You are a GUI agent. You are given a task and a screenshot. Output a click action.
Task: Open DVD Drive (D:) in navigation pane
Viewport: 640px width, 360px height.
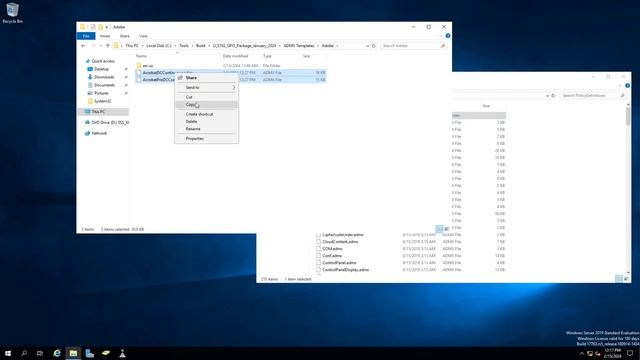(x=110, y=122)
